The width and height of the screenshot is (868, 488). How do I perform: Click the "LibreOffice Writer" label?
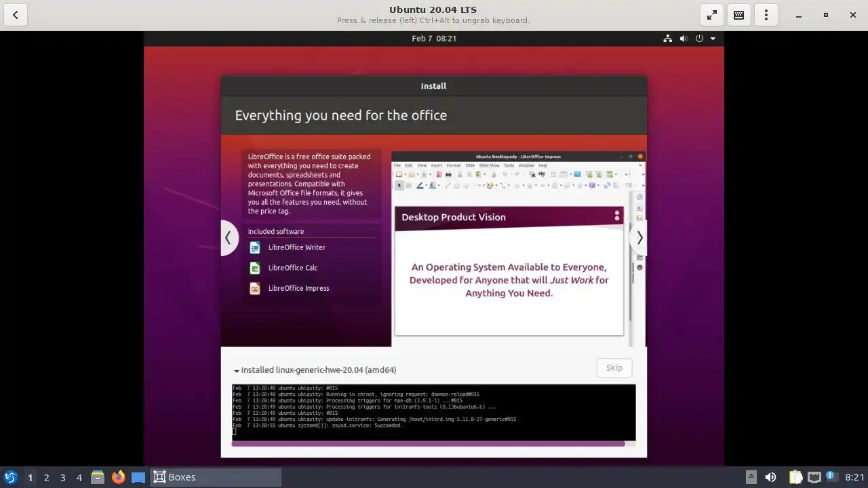pos(297,247)
